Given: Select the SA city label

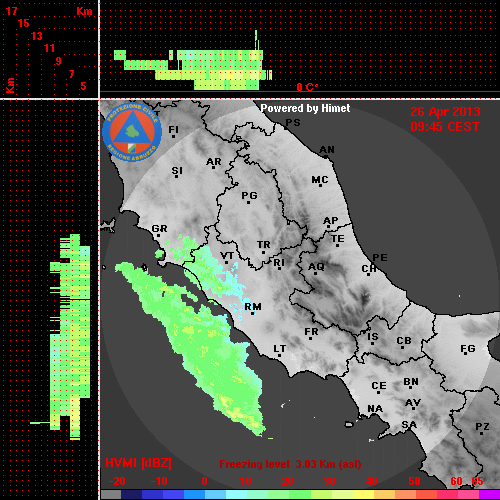Looking at the screenshot, I should point(409,425).
